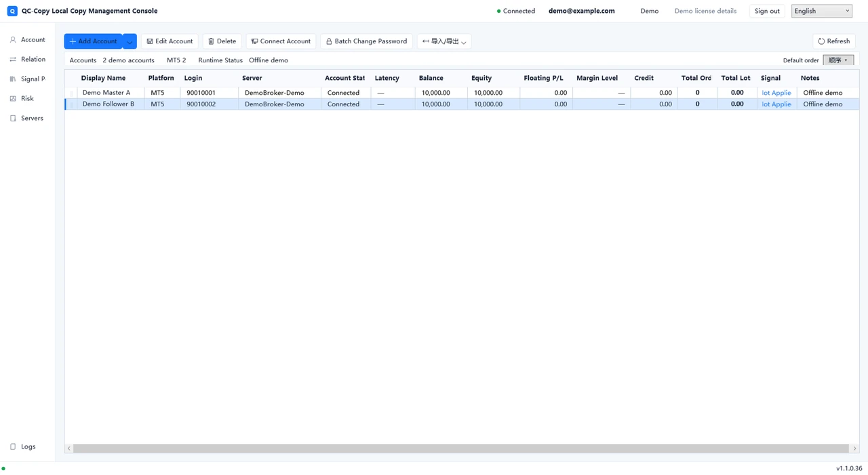The height and width of the screenshot is (475, 868).
Task: Select the Demo Follower B row name
Action: pyautogui.click(x=108, y=104)
